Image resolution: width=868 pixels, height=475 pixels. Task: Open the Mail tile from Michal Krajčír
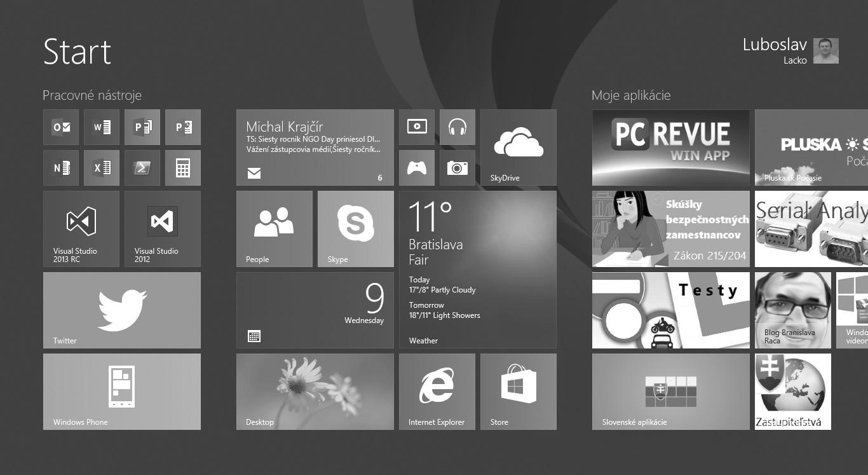click(315, 148)
